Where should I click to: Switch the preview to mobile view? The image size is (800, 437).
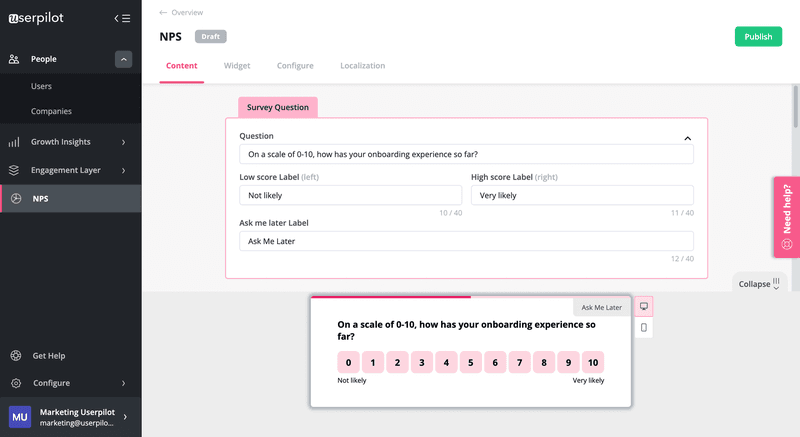(x=644, y=327)
